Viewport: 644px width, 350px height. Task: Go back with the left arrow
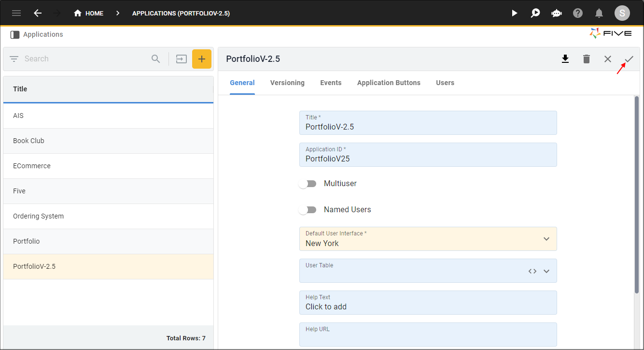pyautogui.click(x=38, y=13)
